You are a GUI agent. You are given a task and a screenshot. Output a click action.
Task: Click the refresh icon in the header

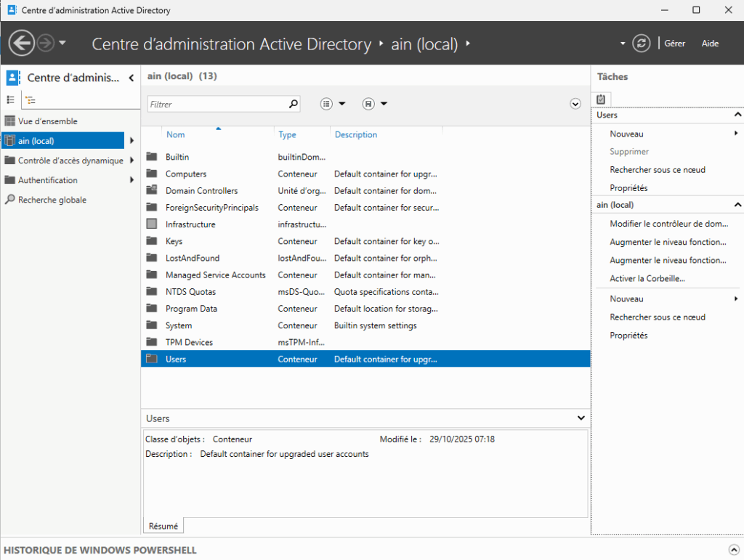(x=641, y=44)
